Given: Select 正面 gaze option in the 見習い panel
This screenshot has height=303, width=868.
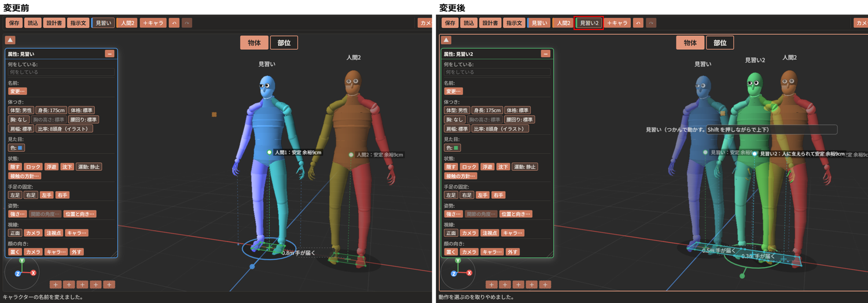Looking at the screenshot, I should (x=14, y=233).
